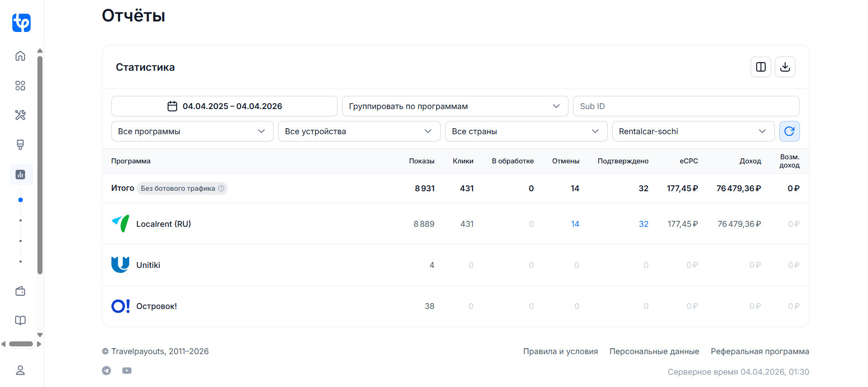
Task: Open the 'Реферальная программа' link
Action: pos(760,351)
